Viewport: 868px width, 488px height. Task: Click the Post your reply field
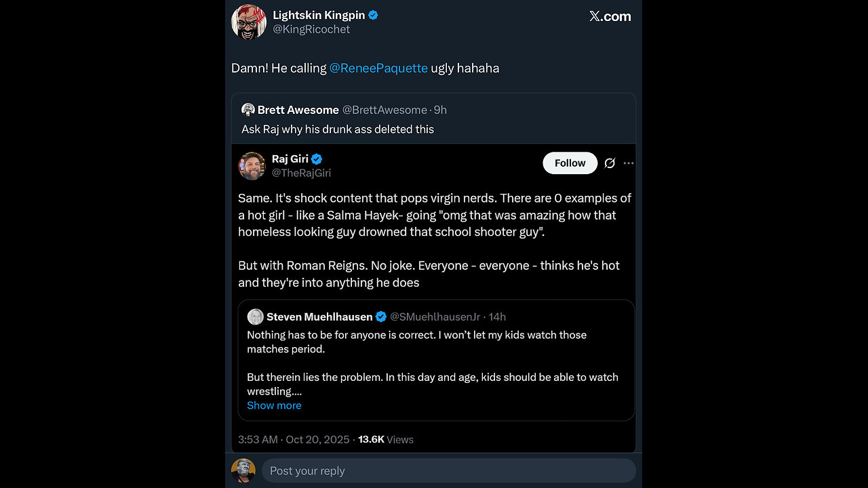[x=448, y=470]
